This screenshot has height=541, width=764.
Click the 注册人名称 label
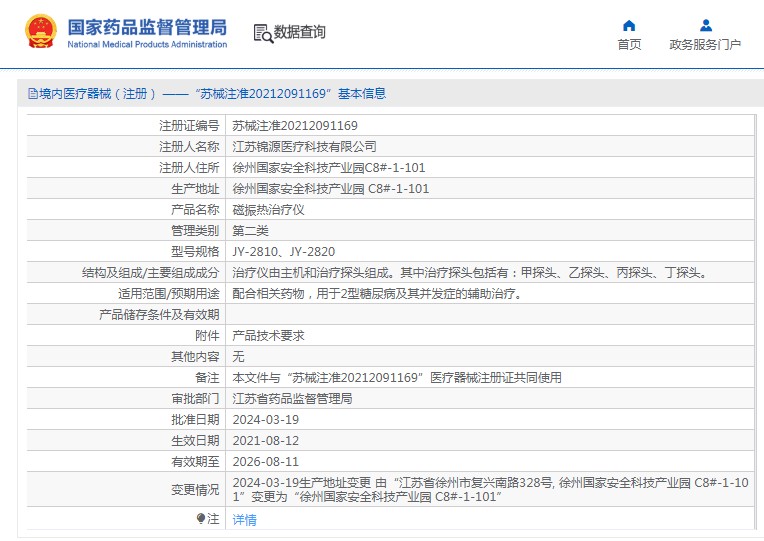[189, 147]
